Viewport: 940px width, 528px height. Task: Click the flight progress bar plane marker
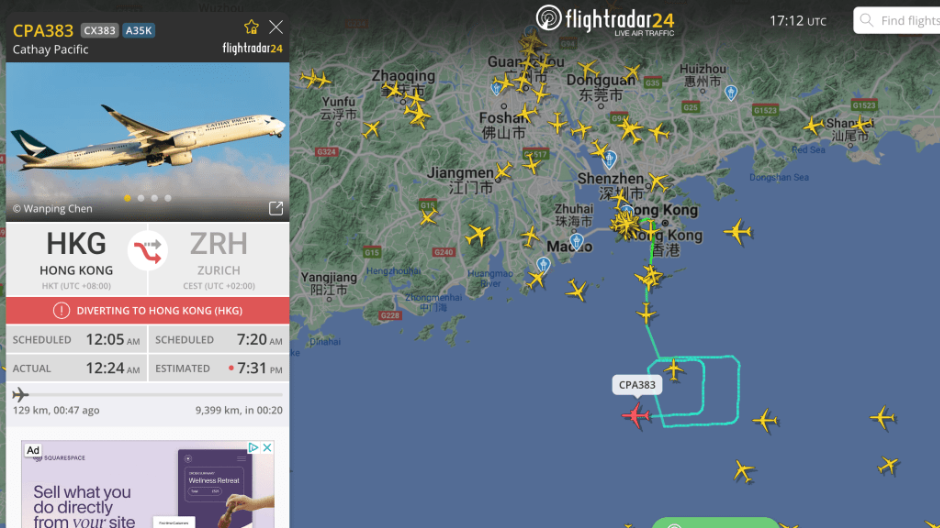(x=20, y=394)
